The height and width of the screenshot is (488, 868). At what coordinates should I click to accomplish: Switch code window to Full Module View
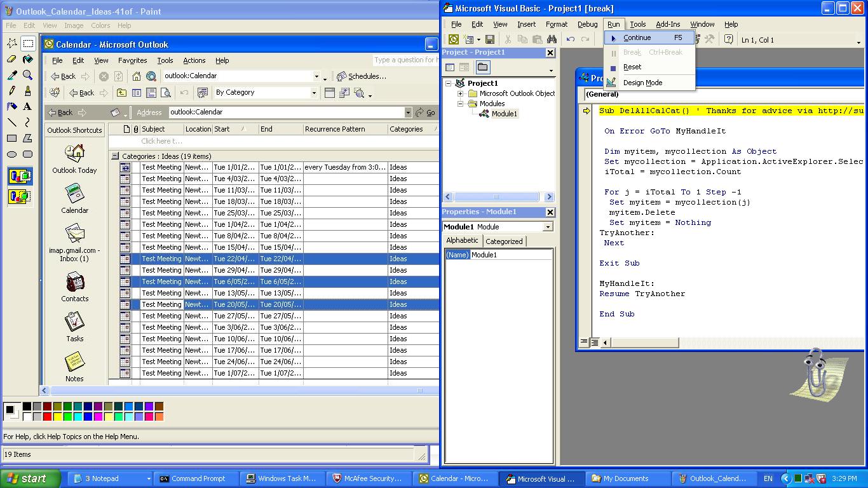point(594,342)
